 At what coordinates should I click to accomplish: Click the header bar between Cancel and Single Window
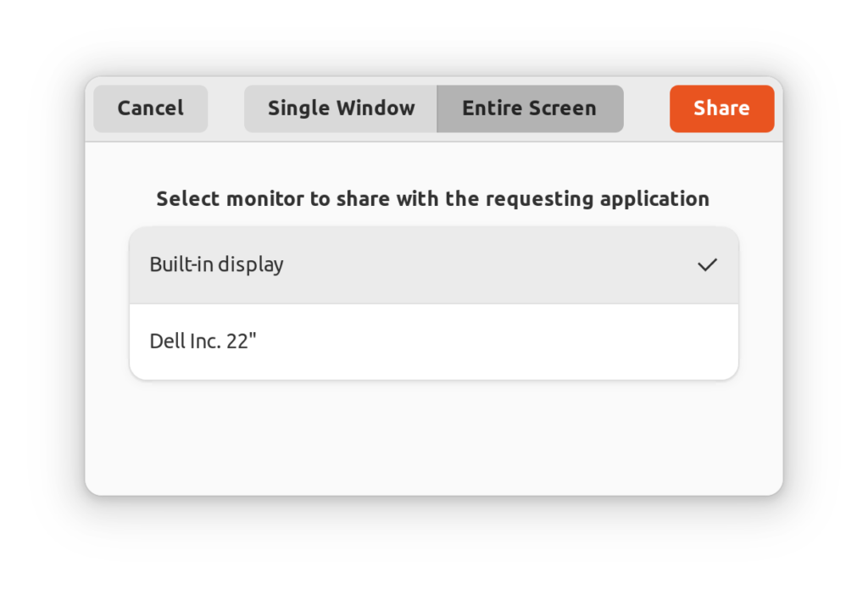click(225, 108)
